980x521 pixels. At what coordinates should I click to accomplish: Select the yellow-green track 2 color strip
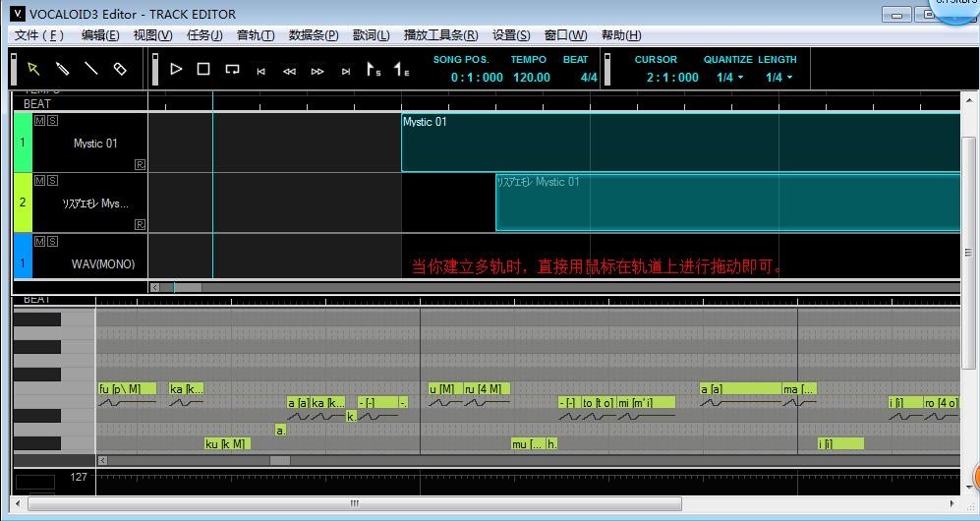click(x=23, y=203)
